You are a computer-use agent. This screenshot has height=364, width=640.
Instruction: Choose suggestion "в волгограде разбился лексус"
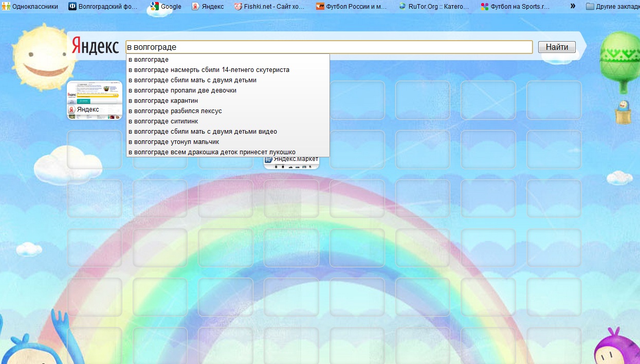175,111
